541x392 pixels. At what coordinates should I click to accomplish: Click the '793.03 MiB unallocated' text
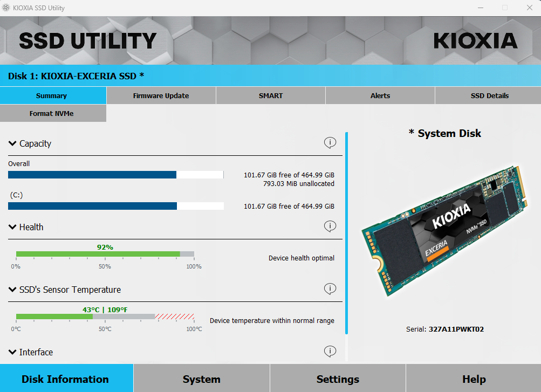point(299,184)
